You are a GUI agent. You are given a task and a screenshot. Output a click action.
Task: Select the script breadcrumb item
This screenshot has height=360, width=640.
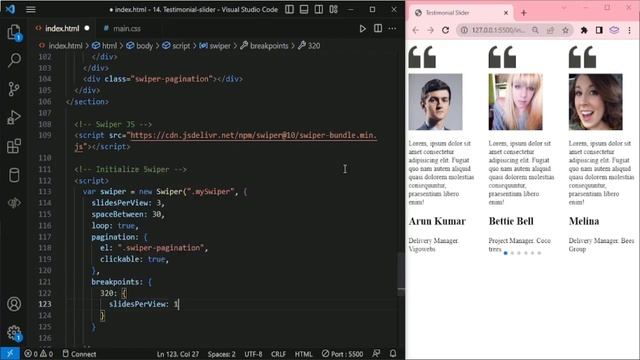click(176, 46)
